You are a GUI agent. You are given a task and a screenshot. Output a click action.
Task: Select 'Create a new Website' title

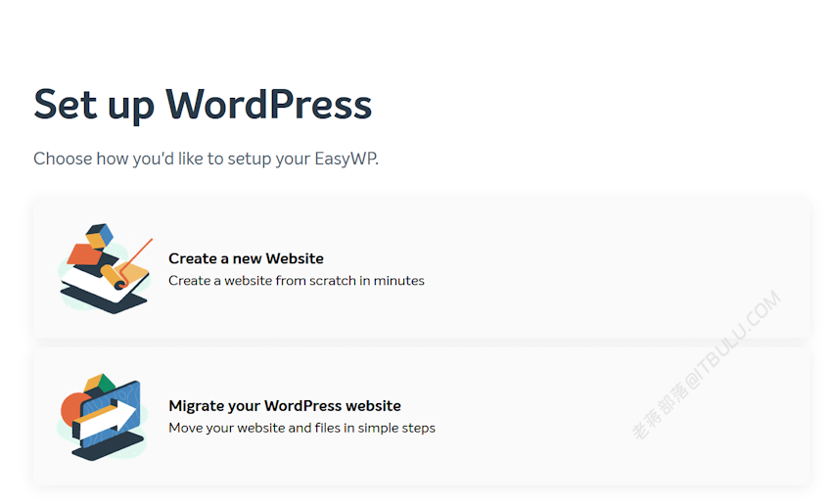tap(246, 258)
